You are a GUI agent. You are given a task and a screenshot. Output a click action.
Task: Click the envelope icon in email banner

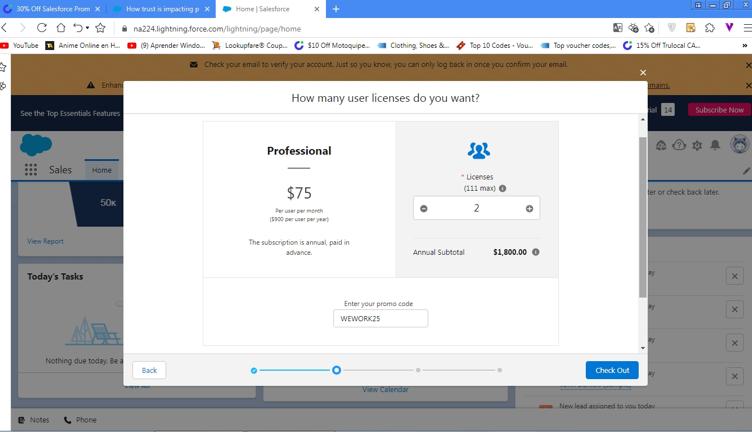[x=193, y=65]
